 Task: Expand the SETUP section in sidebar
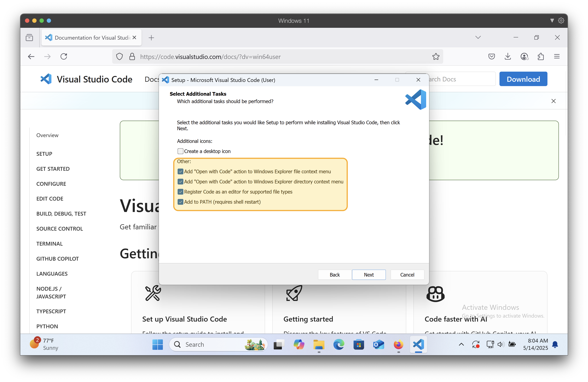44,154
